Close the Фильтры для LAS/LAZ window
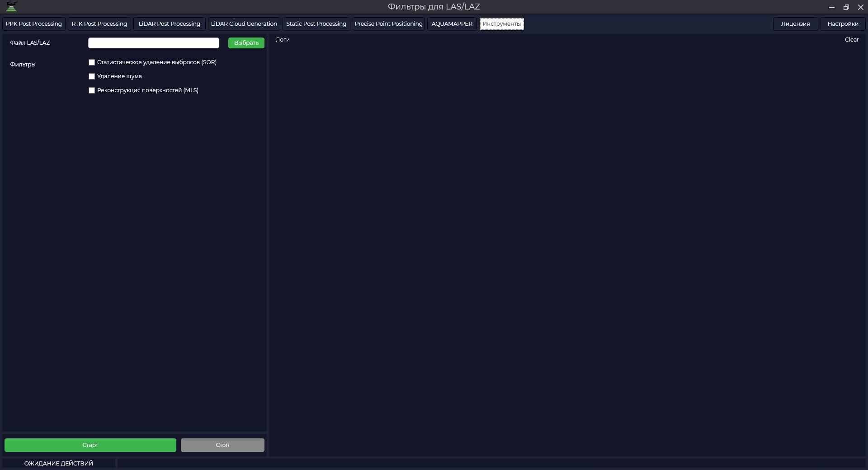 point(861,7)
